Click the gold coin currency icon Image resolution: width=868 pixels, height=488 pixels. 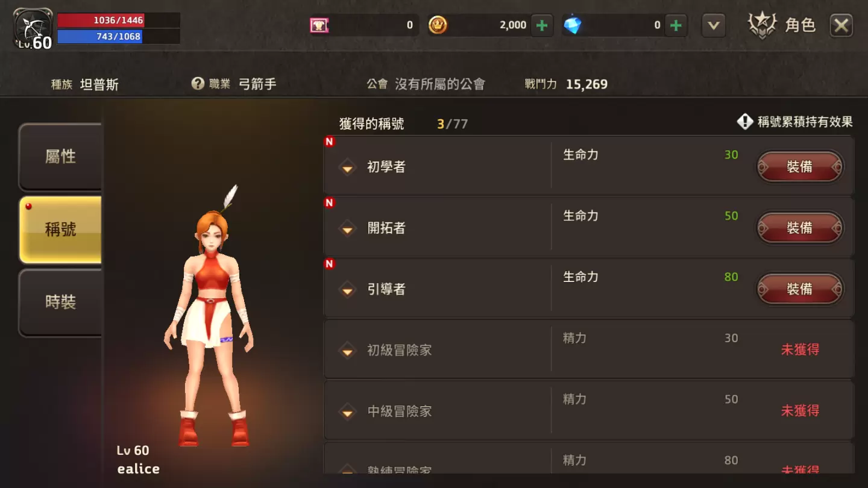point(438,25)
